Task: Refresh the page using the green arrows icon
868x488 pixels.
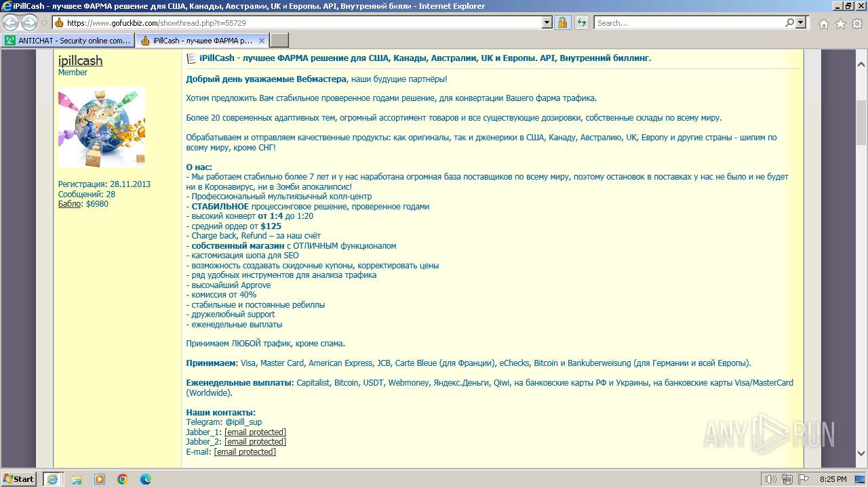Action: pos(581,22)
